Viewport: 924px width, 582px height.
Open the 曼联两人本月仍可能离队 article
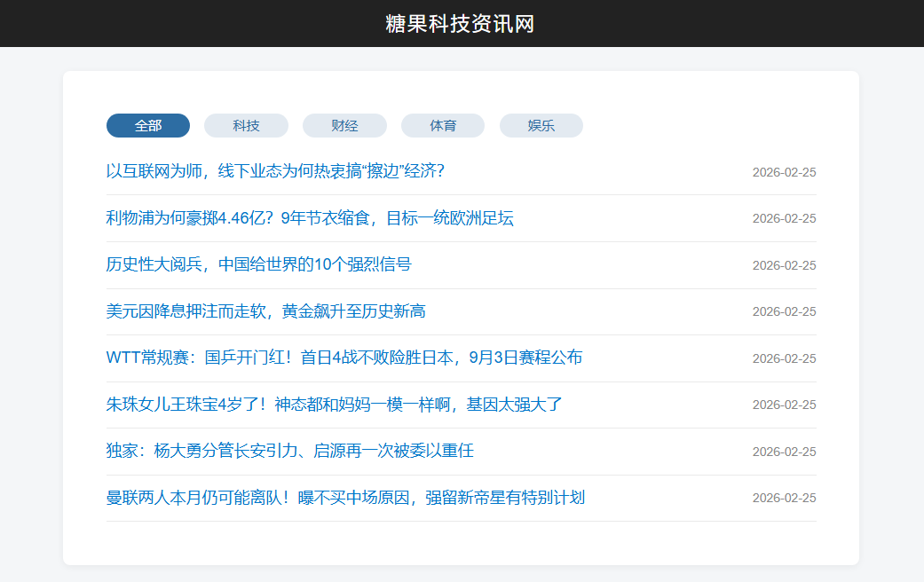345,498
